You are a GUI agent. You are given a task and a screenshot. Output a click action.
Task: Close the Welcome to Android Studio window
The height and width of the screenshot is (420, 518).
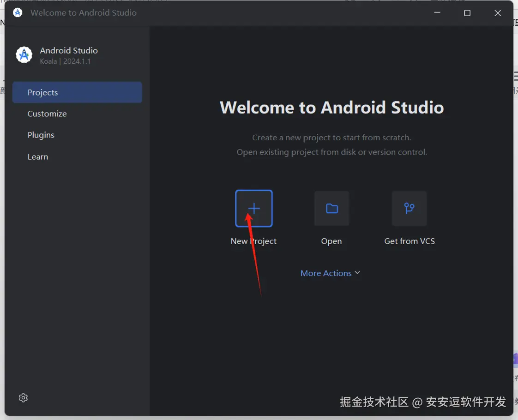(498, 13)
